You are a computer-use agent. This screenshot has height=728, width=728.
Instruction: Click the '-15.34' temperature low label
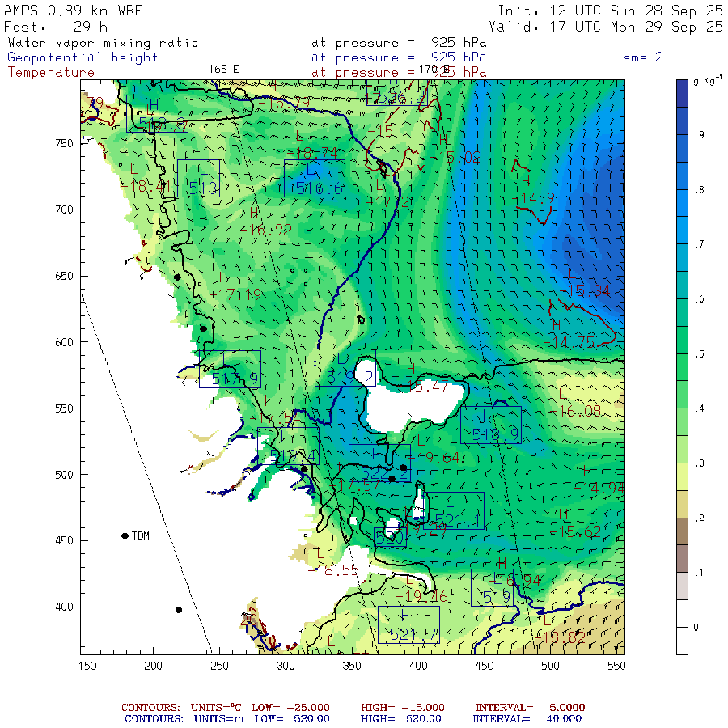pos(585,290)
